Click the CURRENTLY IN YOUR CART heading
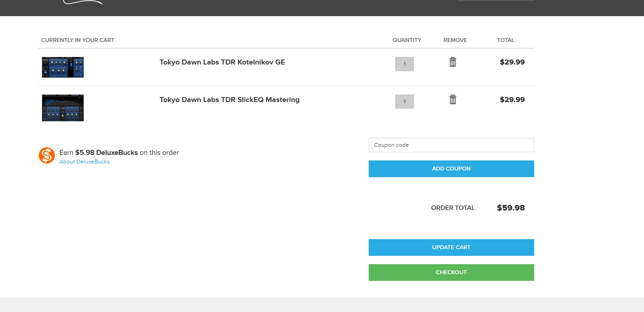The width and height of the screenshot is (644, 312). click(x=78, y=40)
